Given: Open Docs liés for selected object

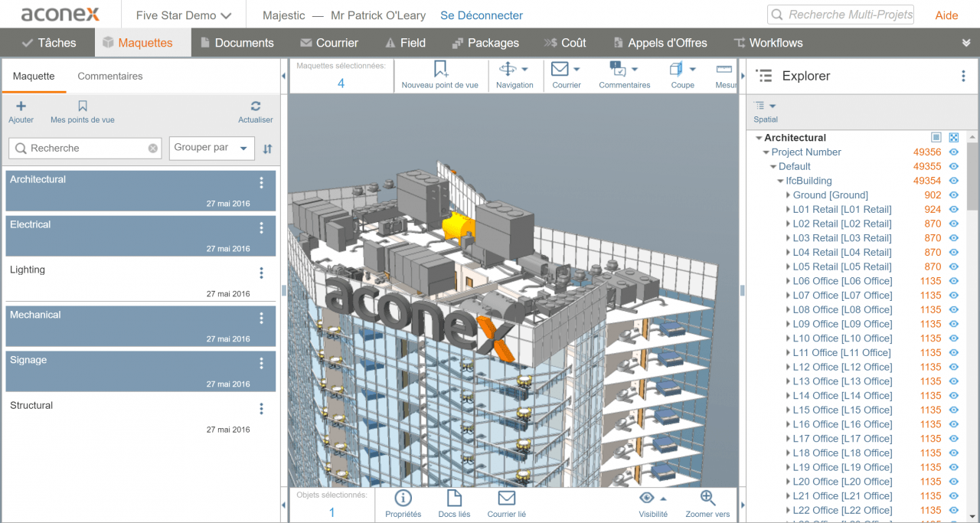Looking at the screenshot, I should tap(454, 505).
